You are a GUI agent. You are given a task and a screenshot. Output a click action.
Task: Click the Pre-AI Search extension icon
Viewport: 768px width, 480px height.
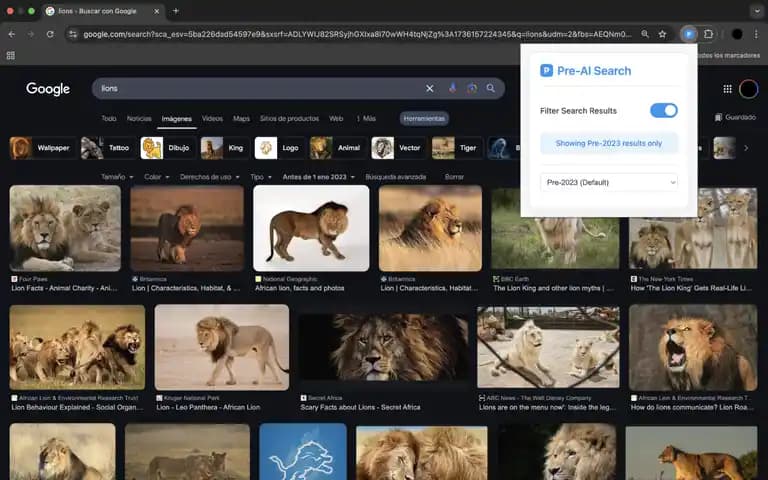click(x=689, y=34)
